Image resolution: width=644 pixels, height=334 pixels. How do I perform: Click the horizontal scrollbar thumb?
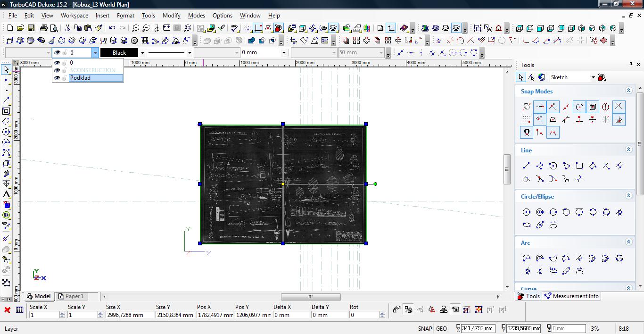point(311,297)
